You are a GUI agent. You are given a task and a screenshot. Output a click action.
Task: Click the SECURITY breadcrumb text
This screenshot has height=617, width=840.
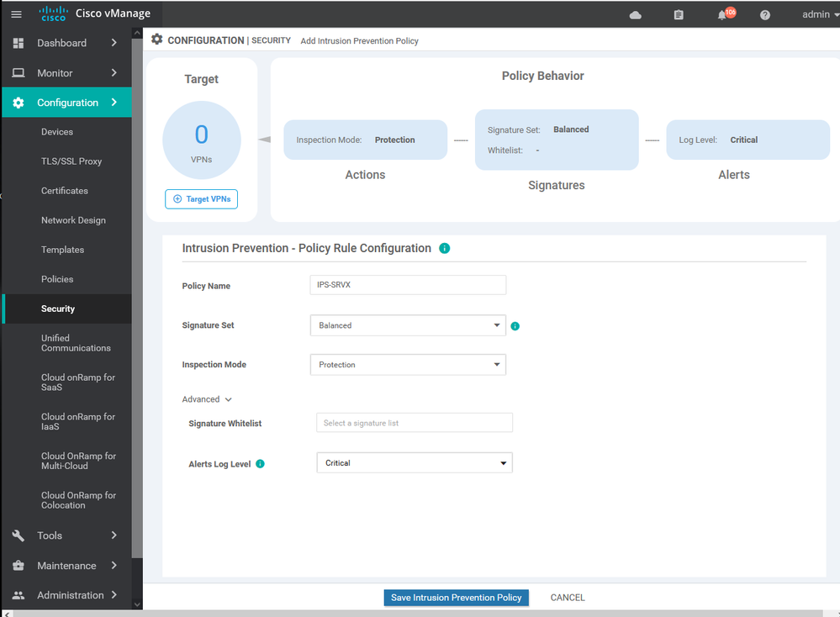pos(271,40)
